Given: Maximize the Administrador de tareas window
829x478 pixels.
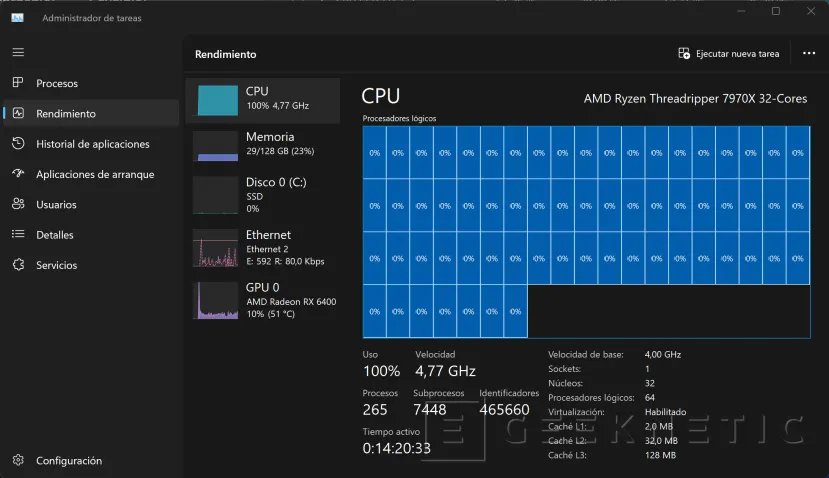Looking at the screenshot, I should [776, 11].
